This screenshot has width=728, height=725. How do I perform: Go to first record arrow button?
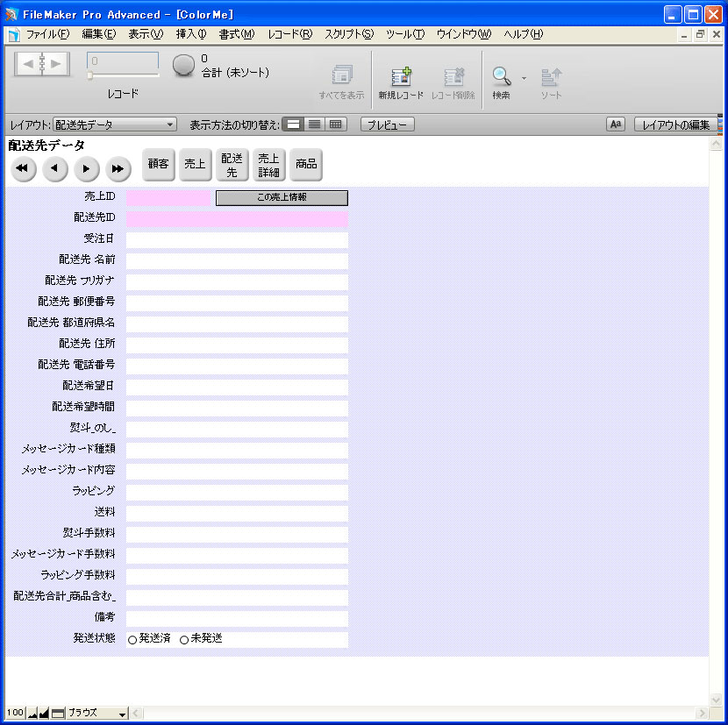23,168
